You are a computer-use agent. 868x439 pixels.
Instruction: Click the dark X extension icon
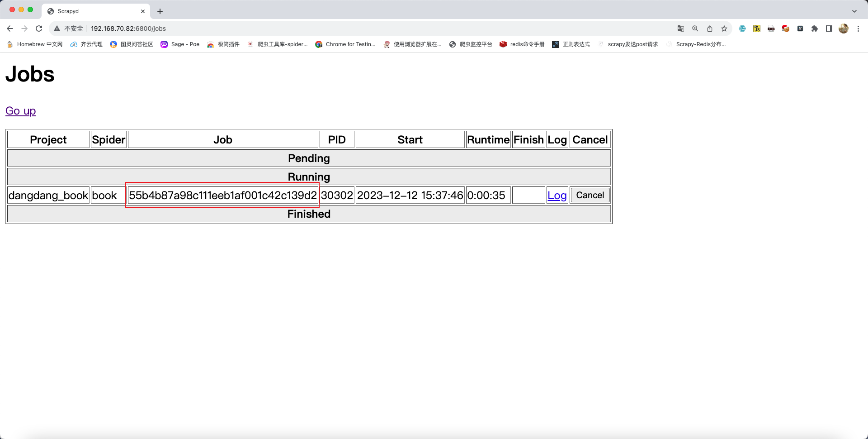coord(800,29)
